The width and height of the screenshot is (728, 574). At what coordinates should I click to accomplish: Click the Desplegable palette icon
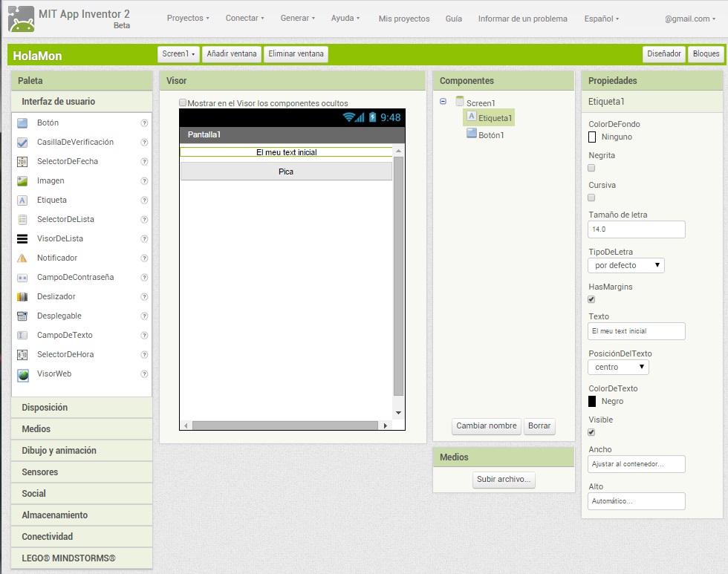(22, 316)
